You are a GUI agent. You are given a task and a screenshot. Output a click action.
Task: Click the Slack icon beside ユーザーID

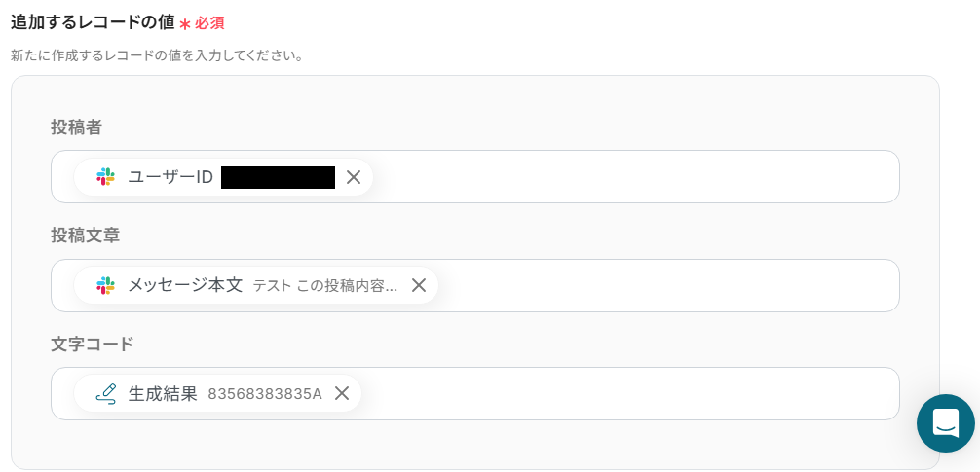pyautogui.click(x=105, y=177)
